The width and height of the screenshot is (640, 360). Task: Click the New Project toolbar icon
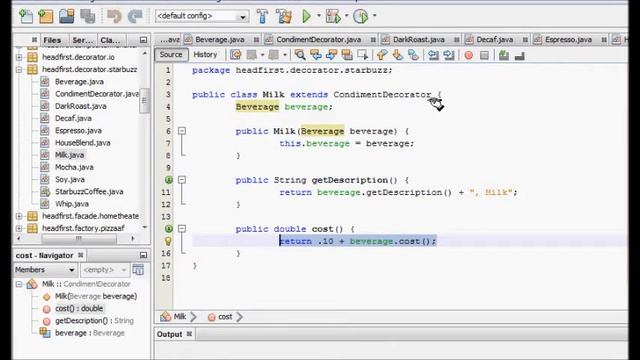point(46,16)
